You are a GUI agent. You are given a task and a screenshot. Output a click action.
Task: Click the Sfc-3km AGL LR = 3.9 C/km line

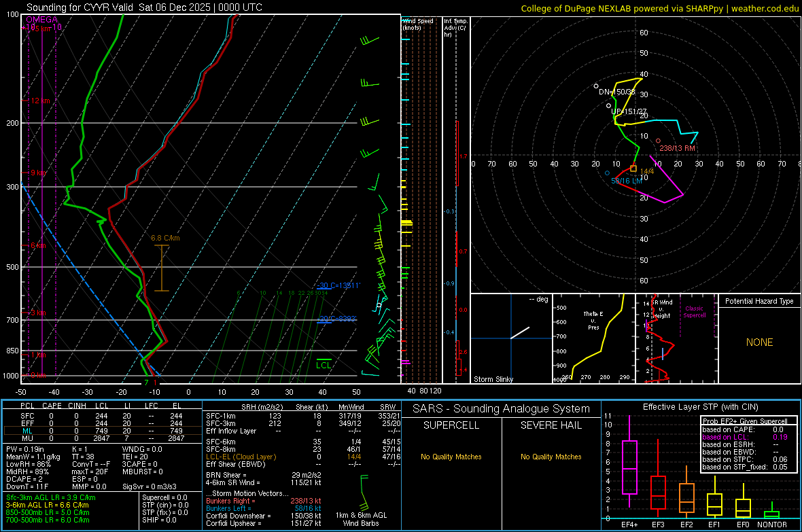[x=51, y=497]
